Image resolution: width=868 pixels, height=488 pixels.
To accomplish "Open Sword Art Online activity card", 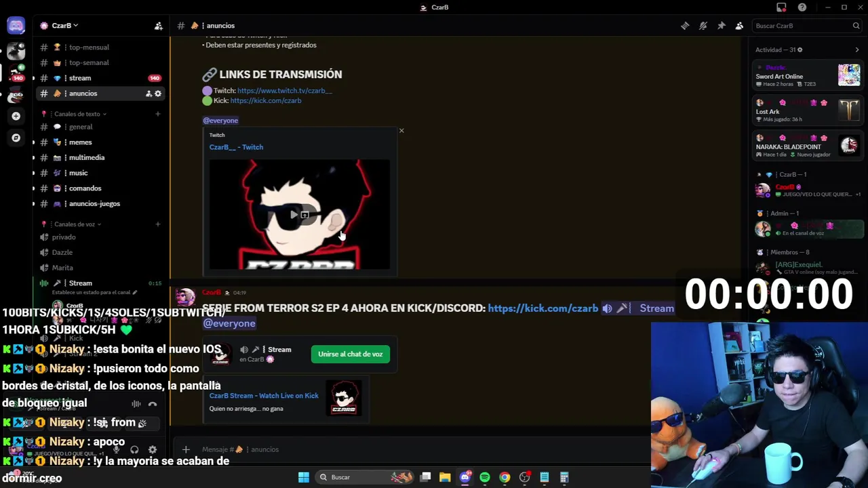I will (808, 76).
